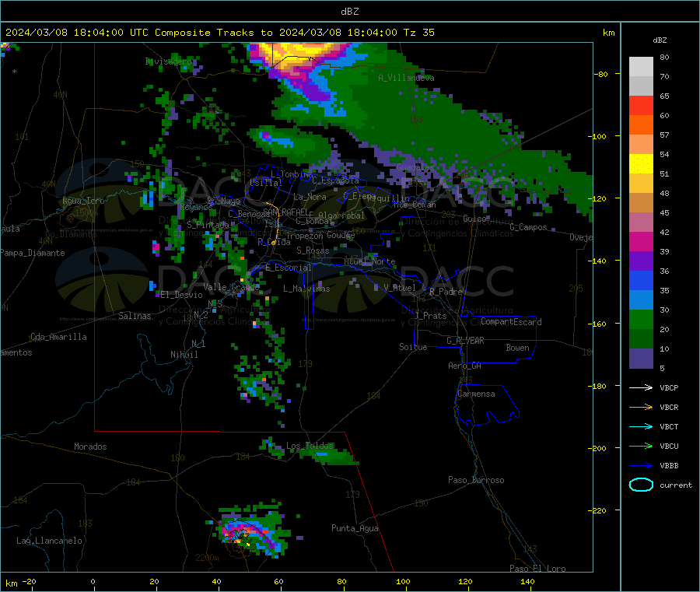Click the orange VBCR arrow legend icon
700x592 pixels.
click(x=641, y=407)
